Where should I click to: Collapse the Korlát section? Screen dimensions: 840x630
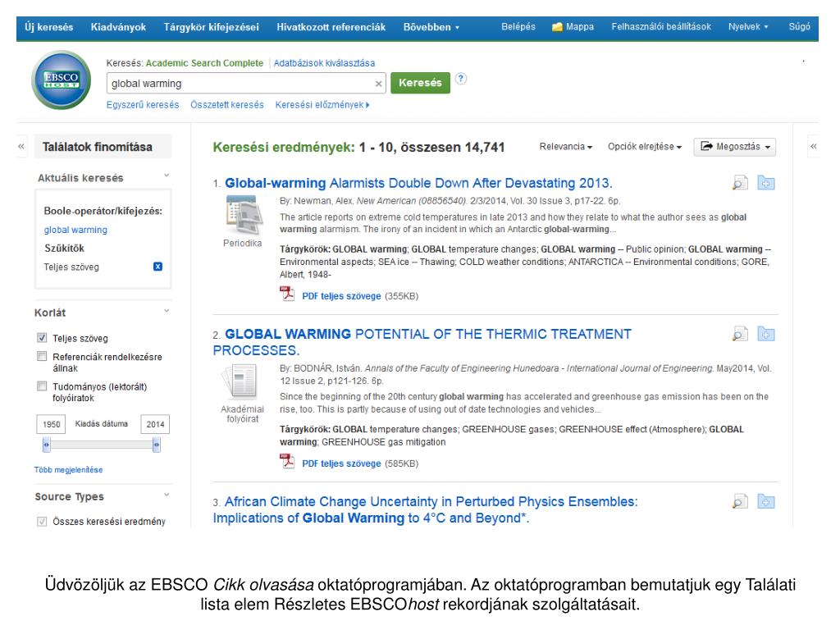click(x=167, y=311)
